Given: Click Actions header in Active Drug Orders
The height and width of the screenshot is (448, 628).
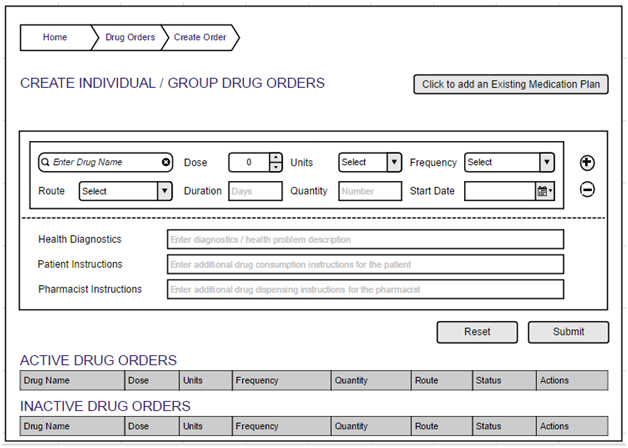Looking at the screenshot, I should [572, 380].
